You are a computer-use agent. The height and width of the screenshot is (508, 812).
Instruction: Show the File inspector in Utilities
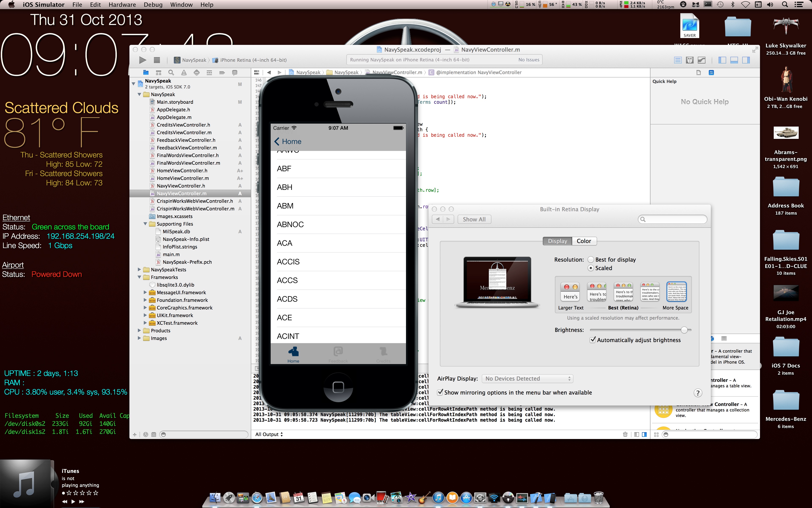(699, 73)
